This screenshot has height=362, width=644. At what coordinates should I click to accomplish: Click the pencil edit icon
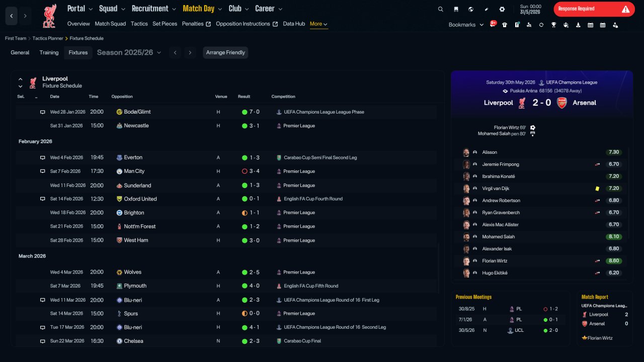coord(487,9)
